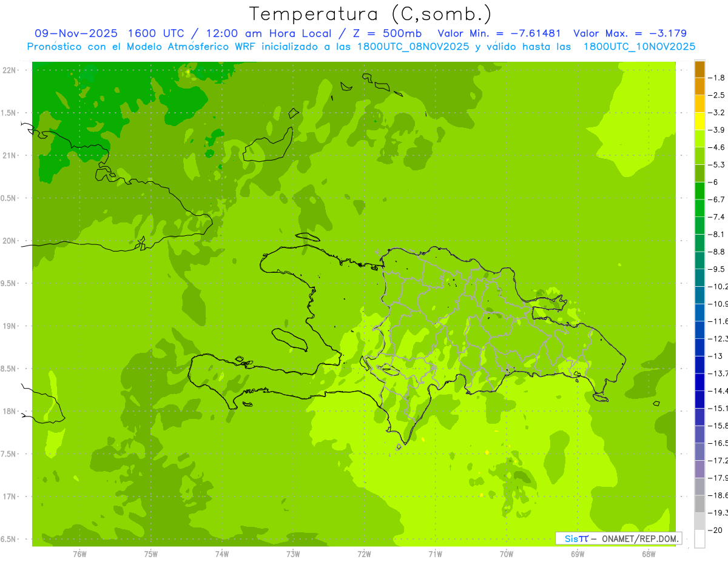Click the "19N" latitude label
728x562 pixels.
9,326
